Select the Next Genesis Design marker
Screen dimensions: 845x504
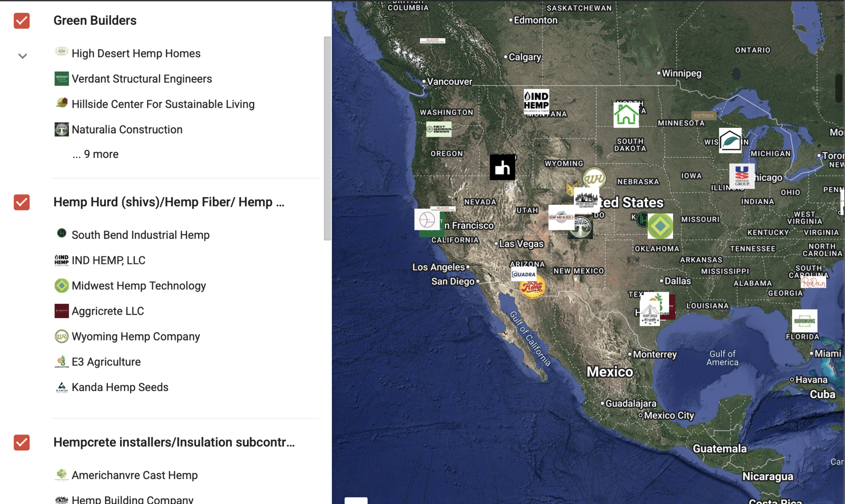439,129
